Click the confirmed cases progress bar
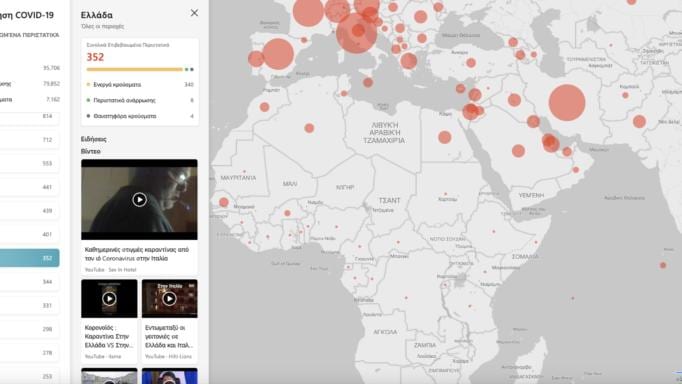 [140, 69]
